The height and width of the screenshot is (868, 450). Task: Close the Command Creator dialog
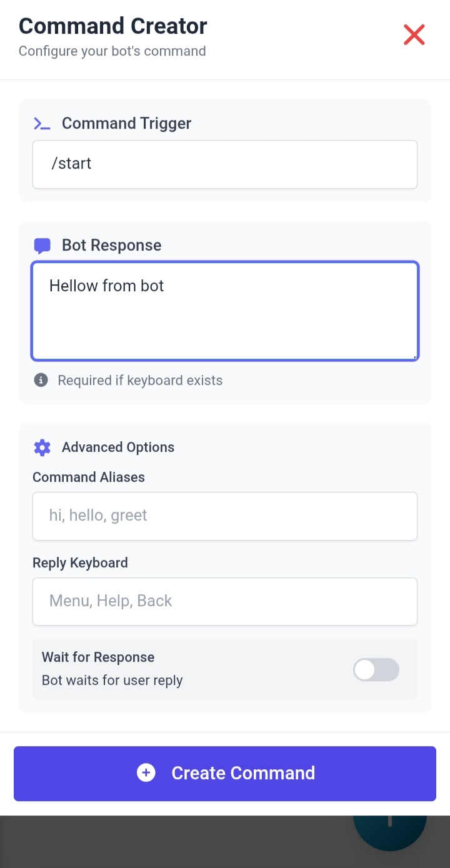414,36
